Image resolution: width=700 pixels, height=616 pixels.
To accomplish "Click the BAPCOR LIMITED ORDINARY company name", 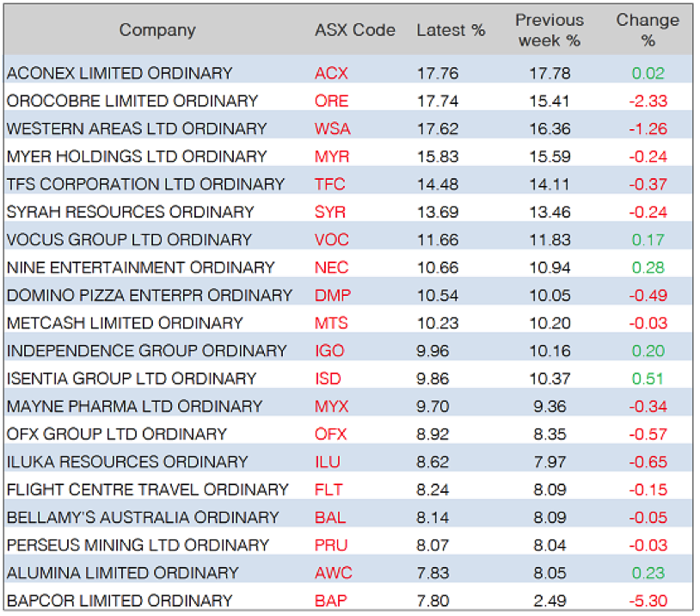I will (x=120, y=601).
